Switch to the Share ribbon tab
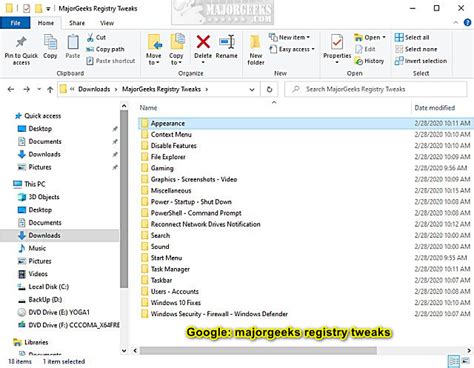The width and height of the screenshot is (474, 368). click(x=77, y=23)
